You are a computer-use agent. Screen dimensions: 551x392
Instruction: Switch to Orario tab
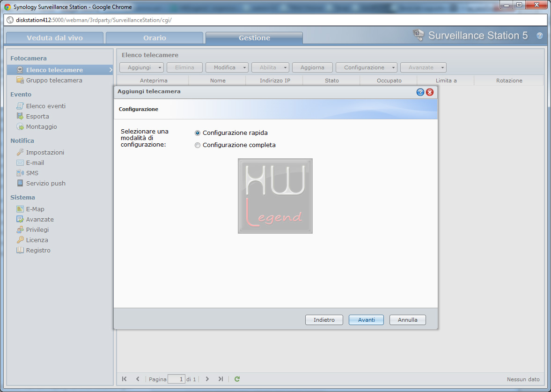coord(154,38)
